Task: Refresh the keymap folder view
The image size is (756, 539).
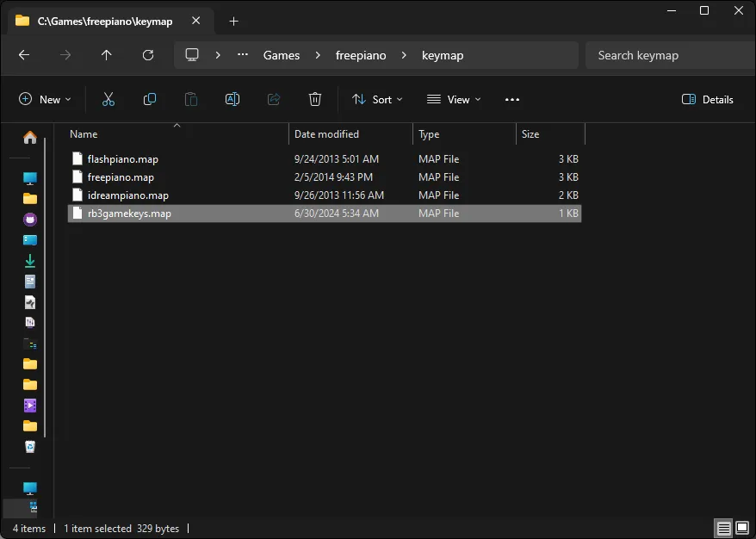Action: (x=148, y=55)
